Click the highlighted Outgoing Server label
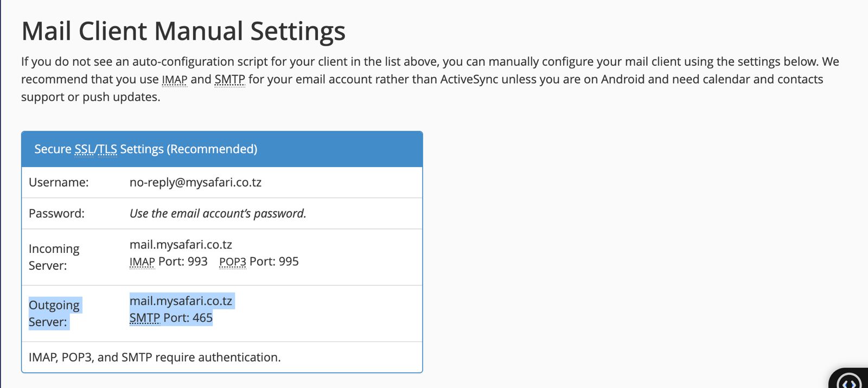The image size is (868, 388). pyautogui.click(x=54, y=314)
